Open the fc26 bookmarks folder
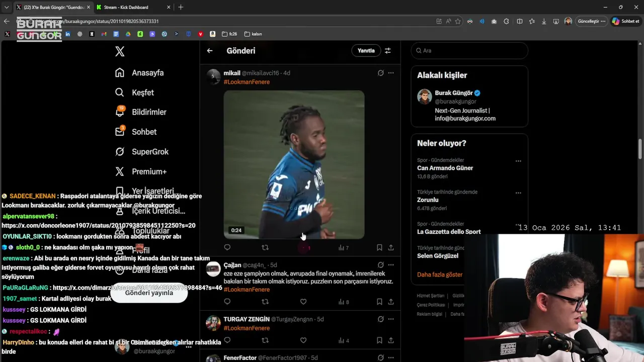Image resolution: width=644 pixels, height=362 pixels. (229, 34)
